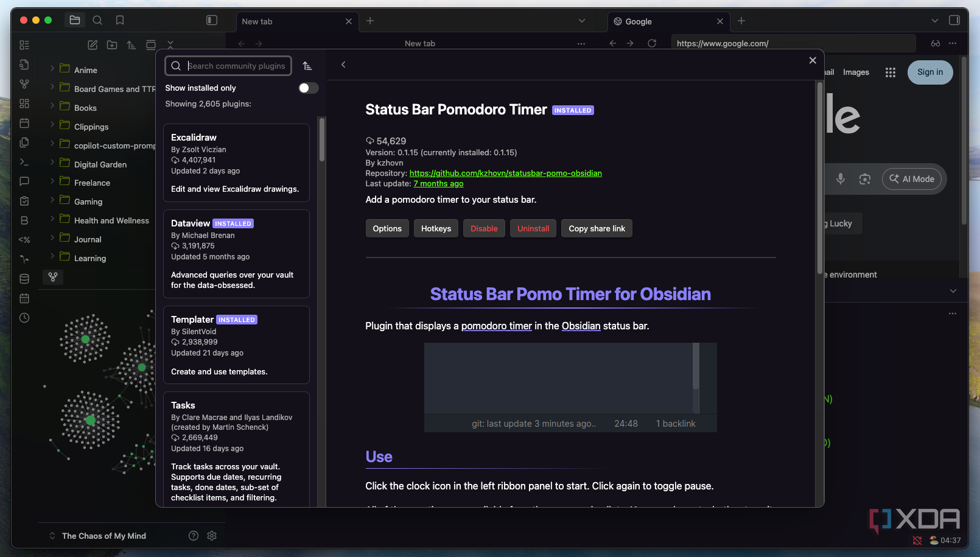Open the GitHub repository link

(x=506, y=173)
